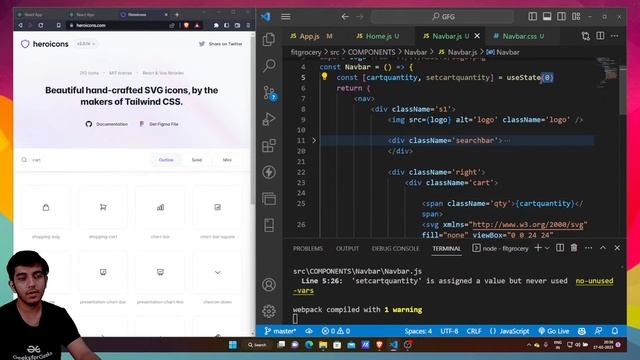The height and width of the screenshot is (360, 640).
Task: Toggle the primary side bar layout
Action: (533, 16)
